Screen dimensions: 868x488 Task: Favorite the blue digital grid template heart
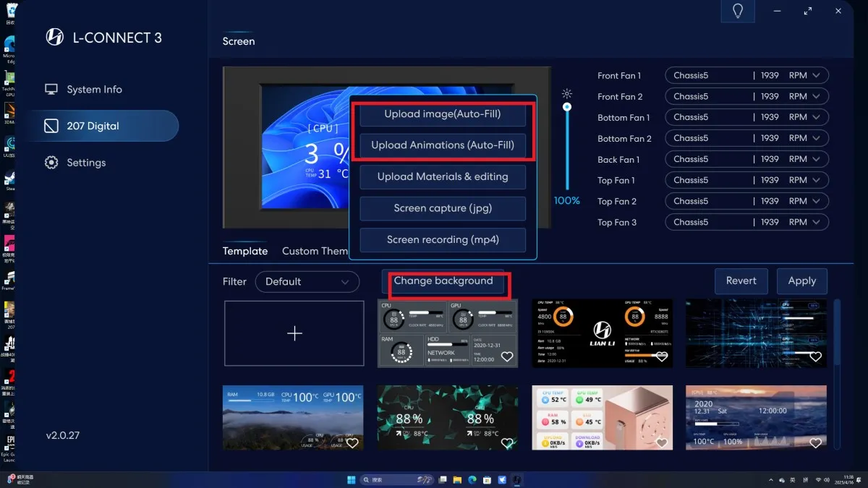[815, 356]
